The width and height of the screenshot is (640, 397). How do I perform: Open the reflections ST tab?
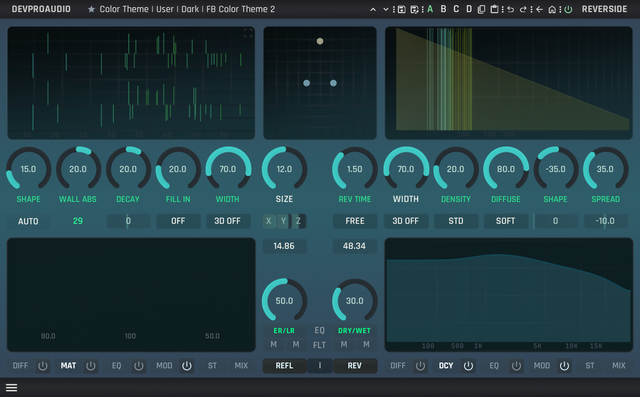pos(212,366)
